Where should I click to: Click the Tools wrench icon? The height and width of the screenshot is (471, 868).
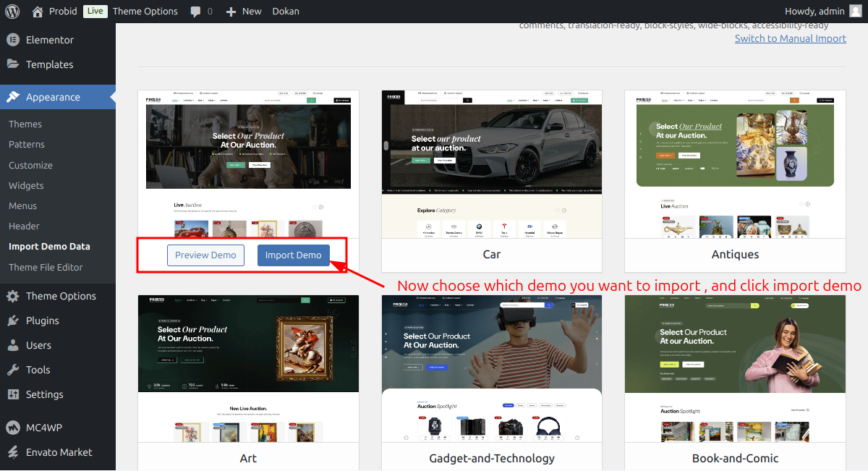coord(13,370)
